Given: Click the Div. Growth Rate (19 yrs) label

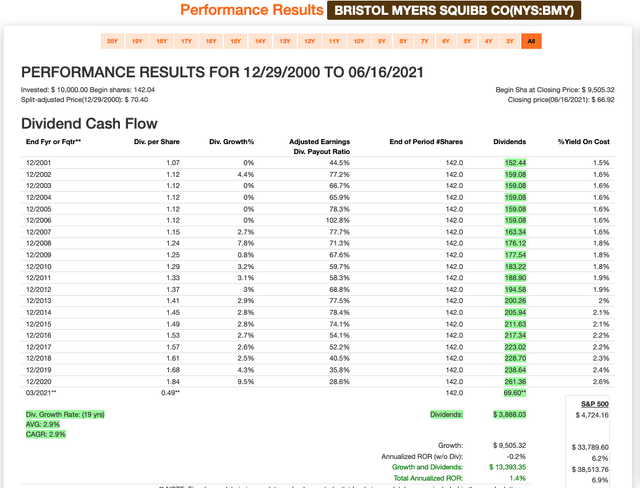Looking at the screenshot, I should pyautogui.click(x=65, y=415).
